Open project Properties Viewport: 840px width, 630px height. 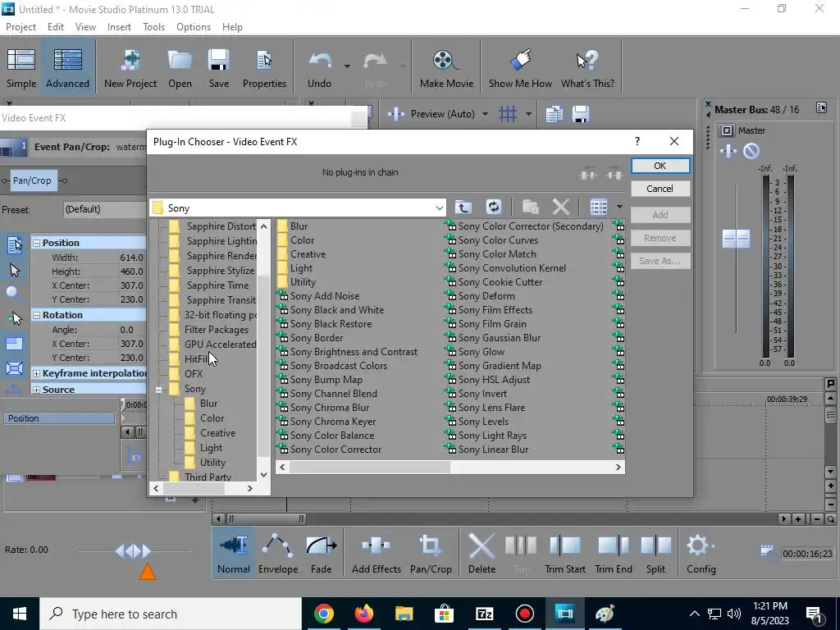coord(264,68)
